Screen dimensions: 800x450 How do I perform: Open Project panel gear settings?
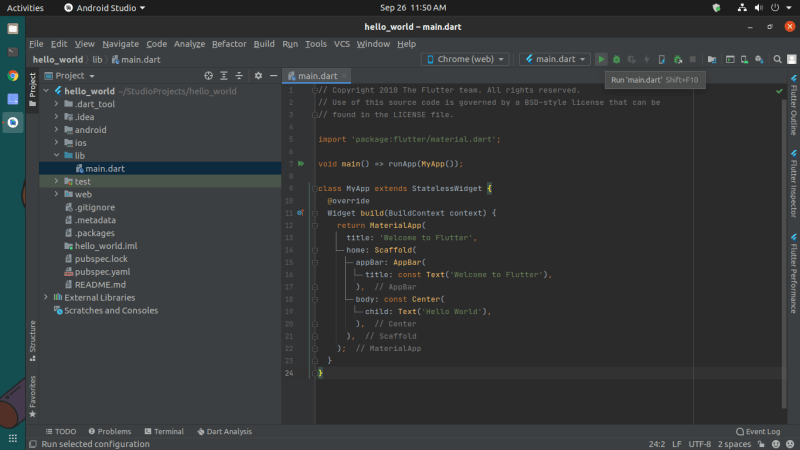click(258, 75)
